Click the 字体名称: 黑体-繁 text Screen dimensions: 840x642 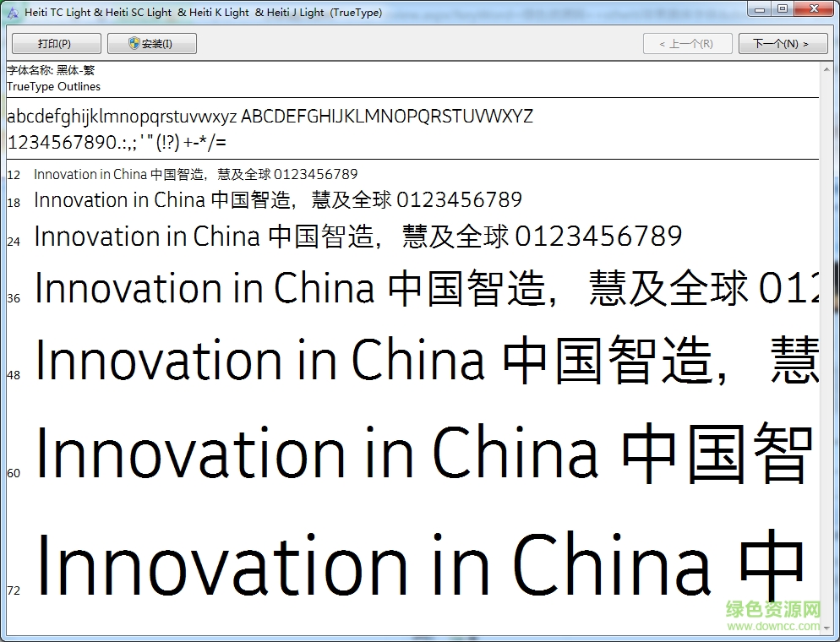tap(51, 70)
